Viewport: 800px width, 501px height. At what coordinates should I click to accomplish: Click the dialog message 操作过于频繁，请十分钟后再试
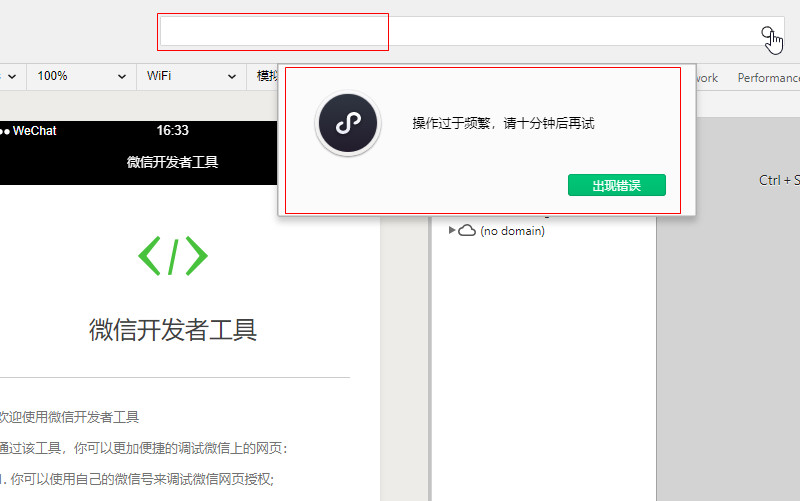[503, 123]
